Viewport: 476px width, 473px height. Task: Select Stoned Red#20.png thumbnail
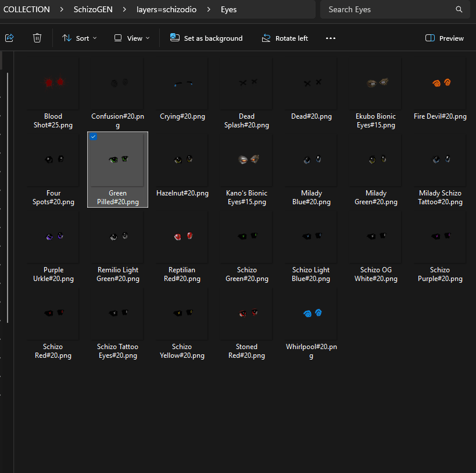click(246, 314)
